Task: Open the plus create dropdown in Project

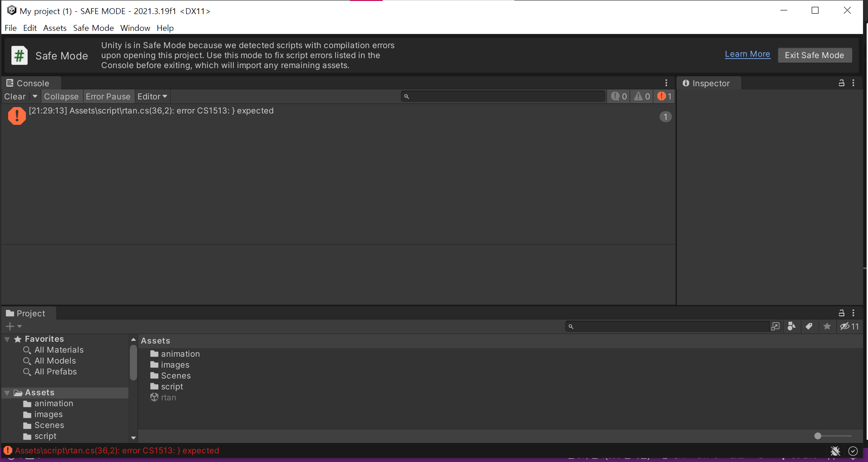Action: click(14, 326)
